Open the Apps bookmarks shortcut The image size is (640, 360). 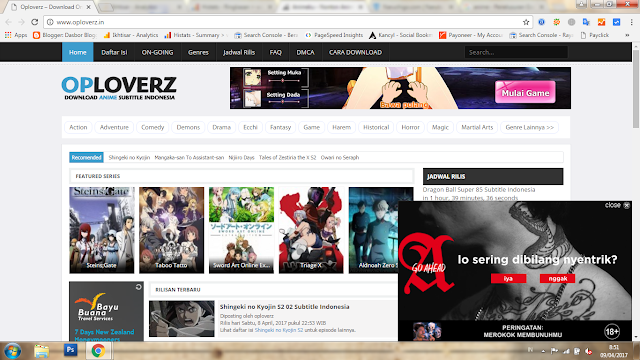tap(16, 35)
